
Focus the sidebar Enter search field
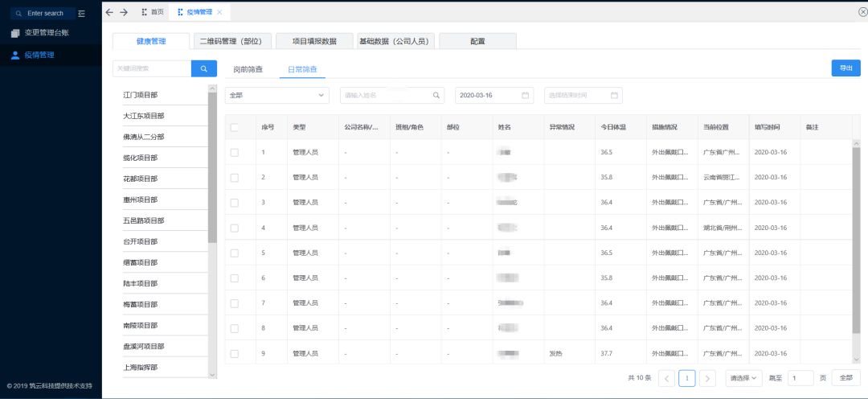click(x=43, y=14)
